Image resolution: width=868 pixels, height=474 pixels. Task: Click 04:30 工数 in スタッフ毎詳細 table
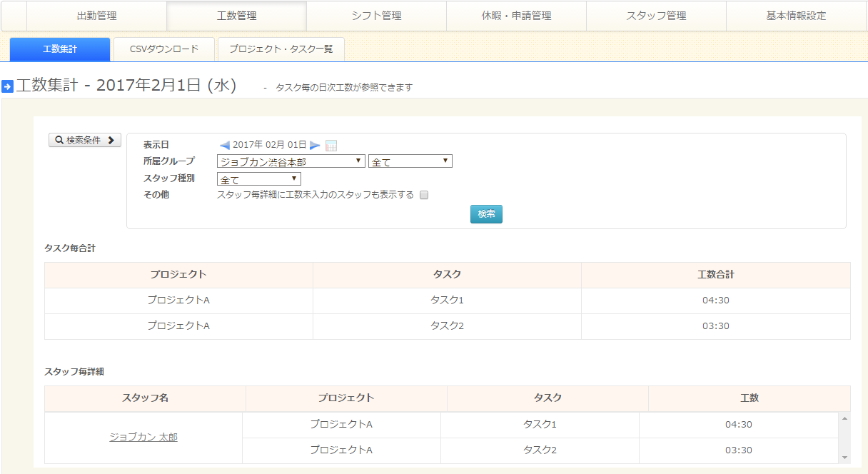point(739,425)
